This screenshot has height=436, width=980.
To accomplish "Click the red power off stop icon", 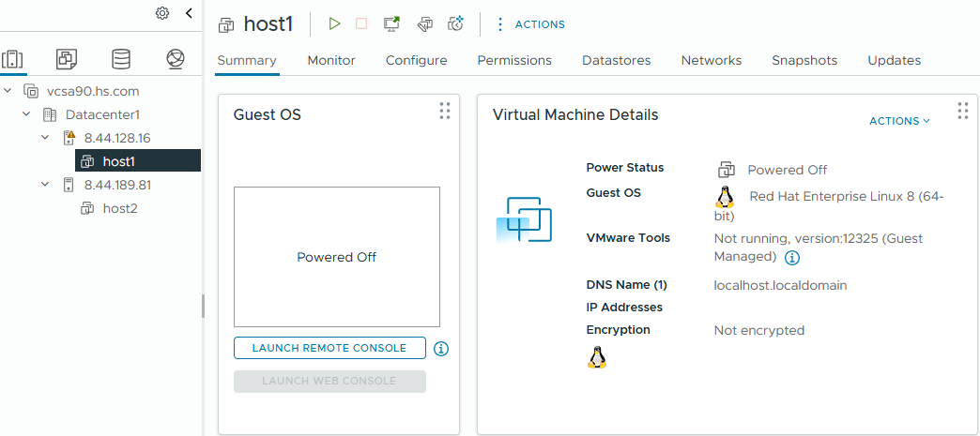I will (x=361, y=23).
